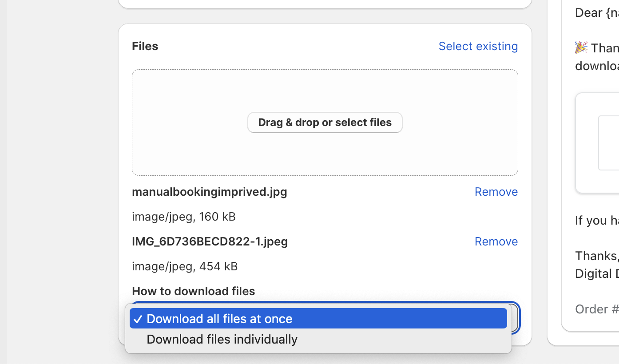Click the IMG_6D736BECD822-1.jpeg file name
Viewport: 619px width, 364px height.
coord(210,241)
